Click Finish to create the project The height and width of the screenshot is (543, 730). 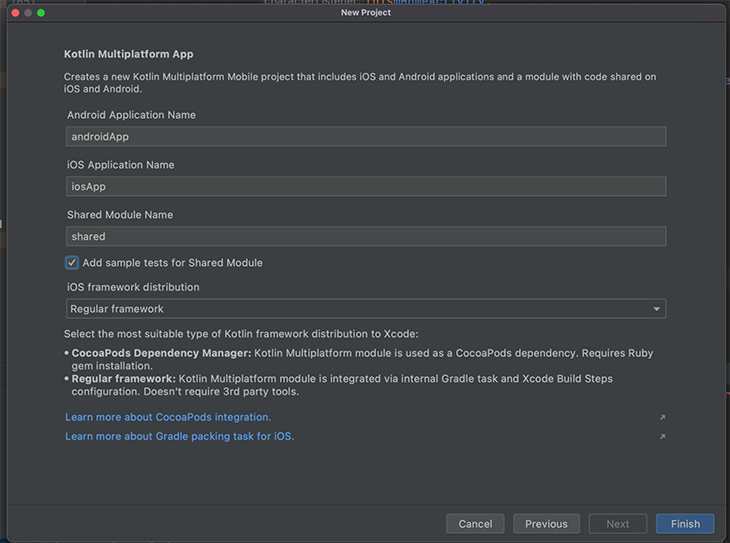685,524
